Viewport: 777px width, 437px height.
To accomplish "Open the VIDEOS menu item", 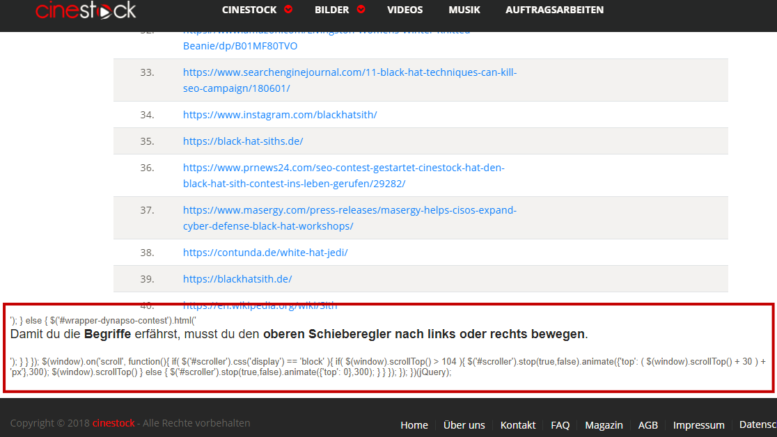I will (x=404, y=10).
